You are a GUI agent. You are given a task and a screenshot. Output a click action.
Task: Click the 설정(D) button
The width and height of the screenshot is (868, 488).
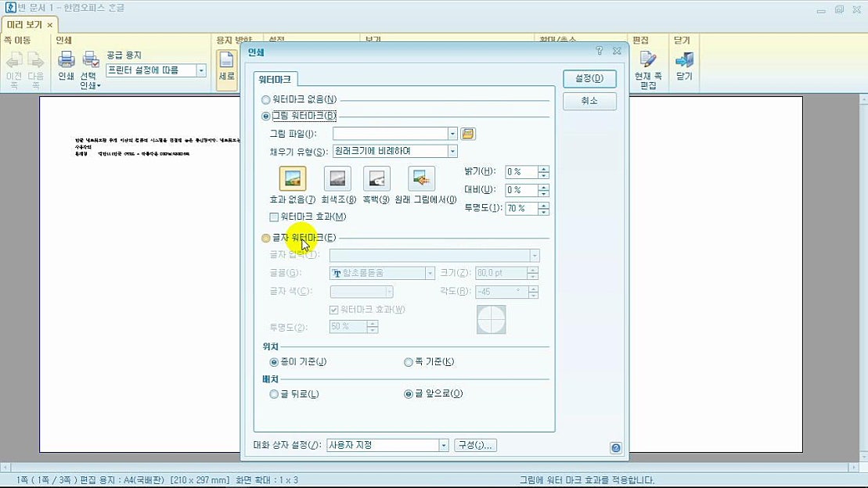[588, 79]
